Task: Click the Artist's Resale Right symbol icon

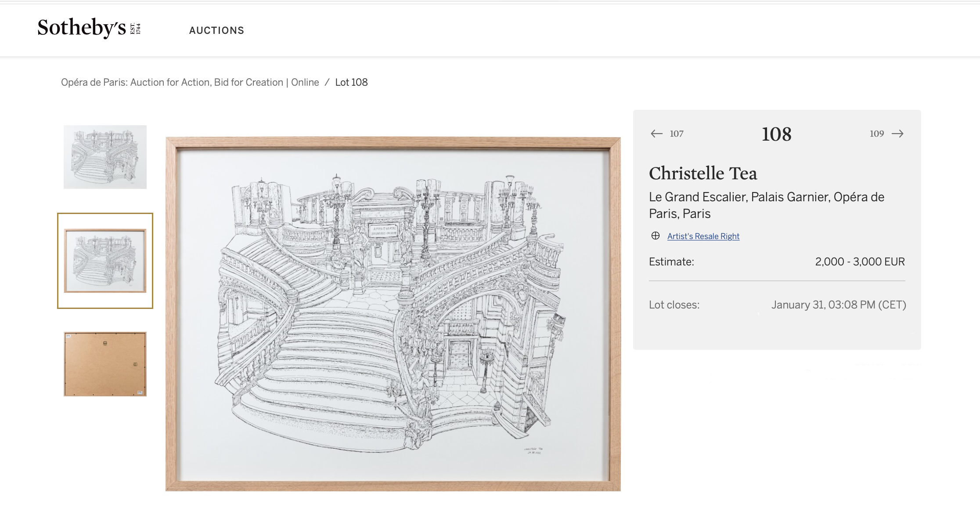Action: pyautogui.click(x=656, y=236)
